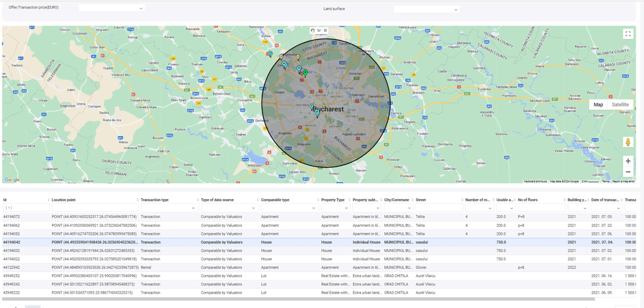This screenshot has width=644, height=308.
Task: Click the Bucharest label on the map
Action: point(328,110)
